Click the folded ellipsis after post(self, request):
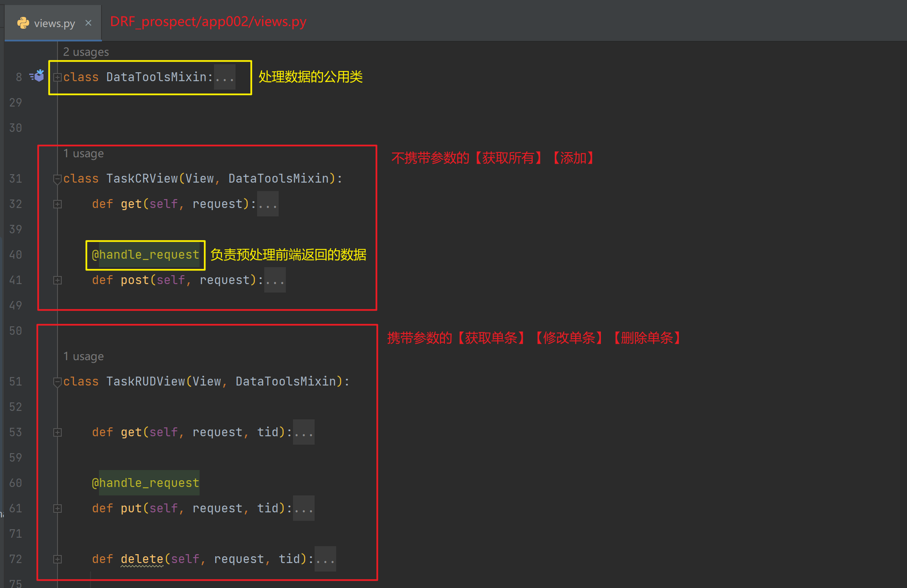 tap(275, 280)
